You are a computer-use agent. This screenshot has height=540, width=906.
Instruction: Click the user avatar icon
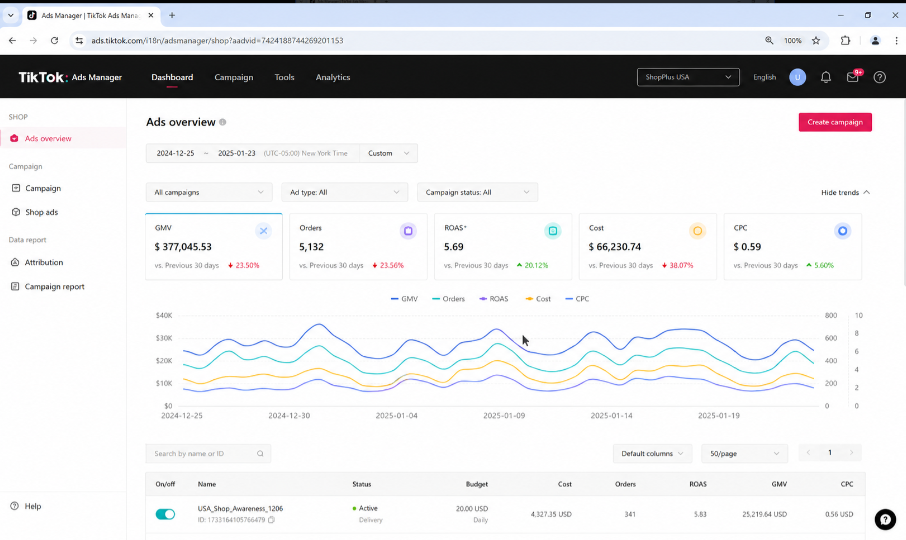pos(797,77)
